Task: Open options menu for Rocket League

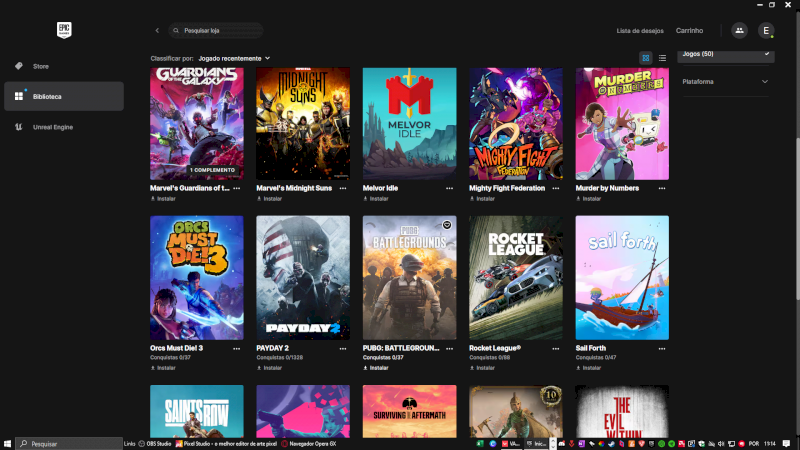Action: coord(556,348)
